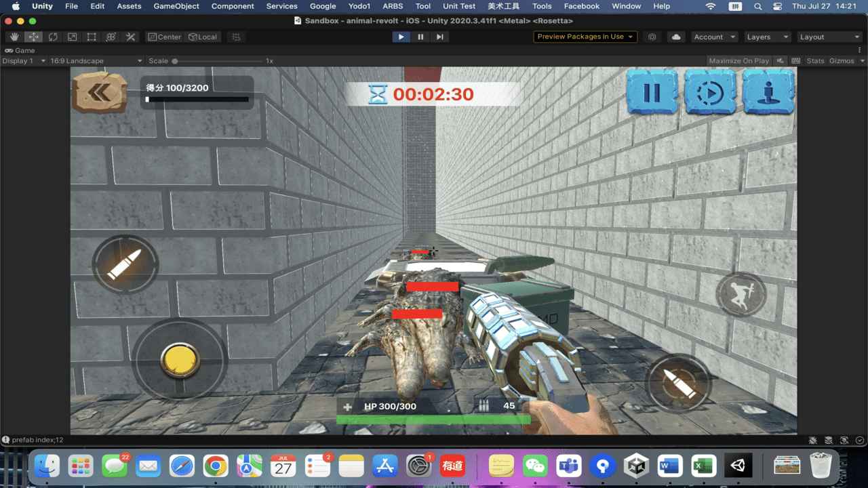The width and height of the screenshot is (868, 488).
Task: Tap the right bullet fire button
Action: pyautogui.click(x=678, y=384)
